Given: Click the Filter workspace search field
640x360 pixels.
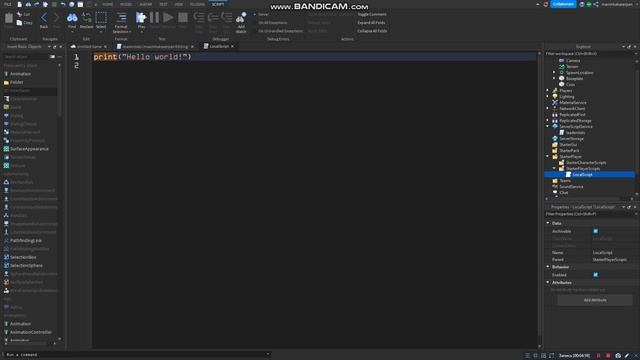Looking at the screenshot, I should tap(589, 53).
